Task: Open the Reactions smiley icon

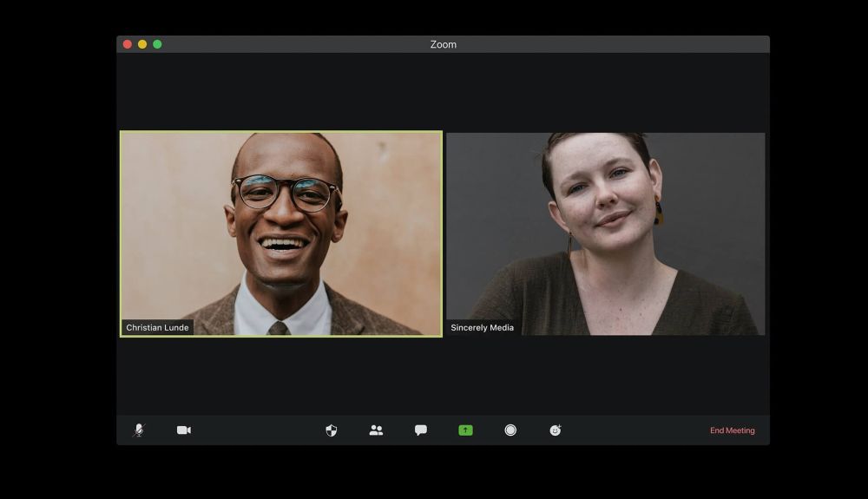Action: pos(556,430)
